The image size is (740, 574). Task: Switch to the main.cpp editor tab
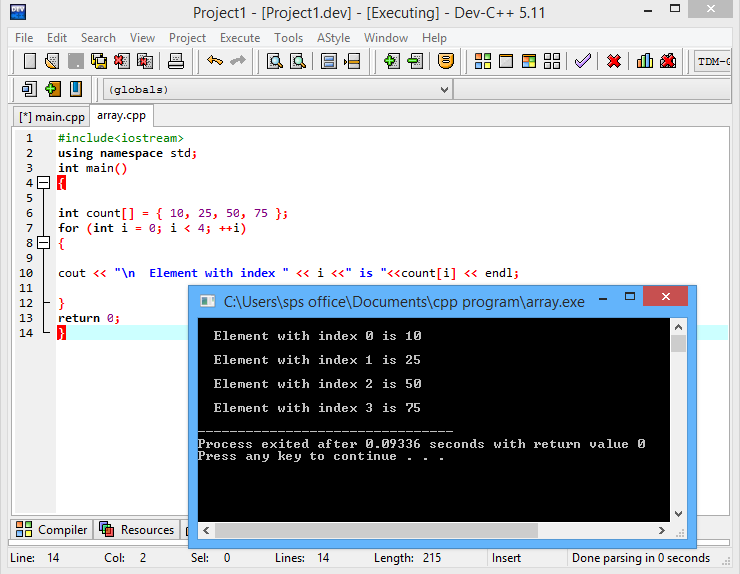coord(51,117)
